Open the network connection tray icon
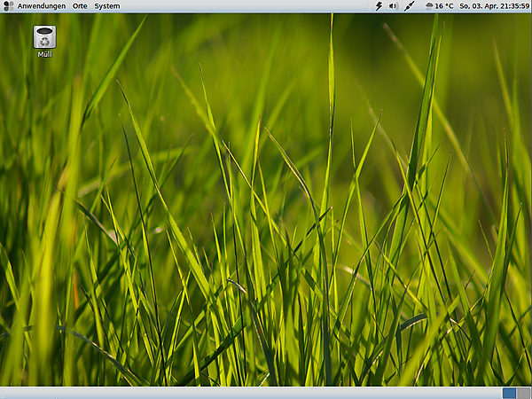The width and height of the screenshot is (532, 399). tap(410, 6)
